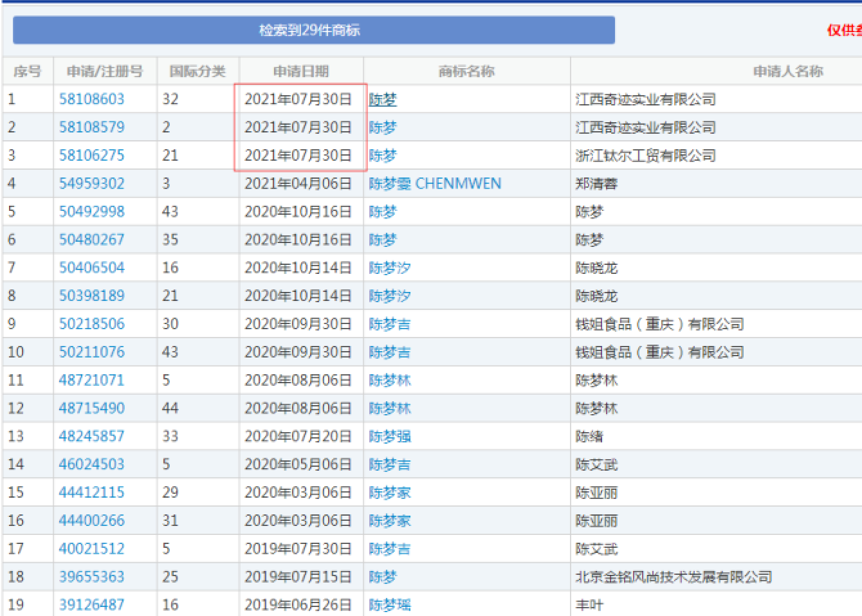862x616 pixels.
Task: Click the 国际分类 column header
Action: (x=197, y=71)
